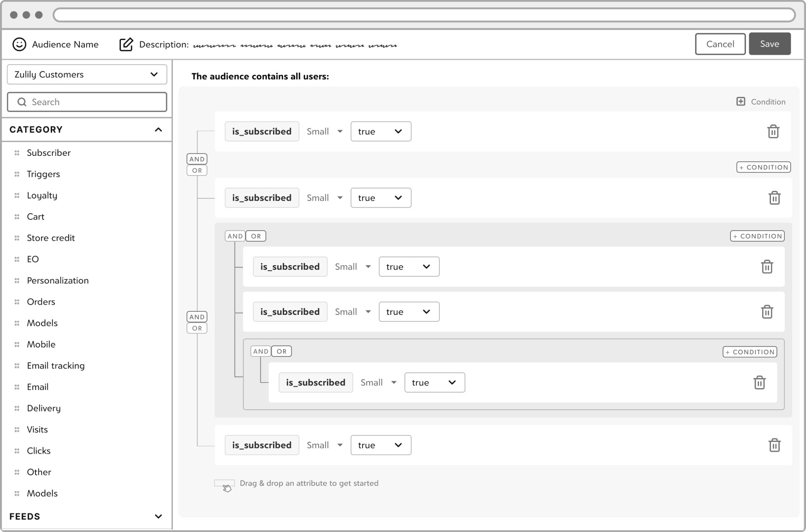Choose OR in the outer nested group header
The width and height of the screenshot is (806, 532).
[x=256, y=236]
